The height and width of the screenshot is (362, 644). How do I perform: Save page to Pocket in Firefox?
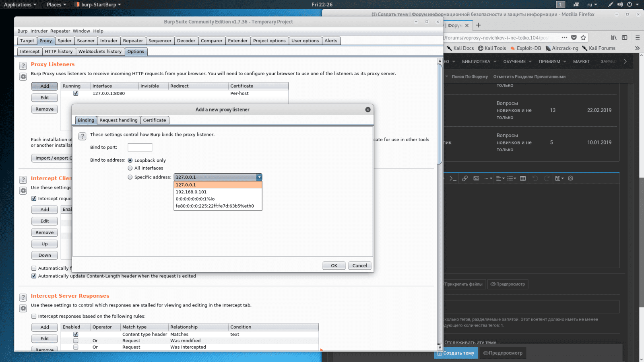pyautogui.click(x=574, y=37)
